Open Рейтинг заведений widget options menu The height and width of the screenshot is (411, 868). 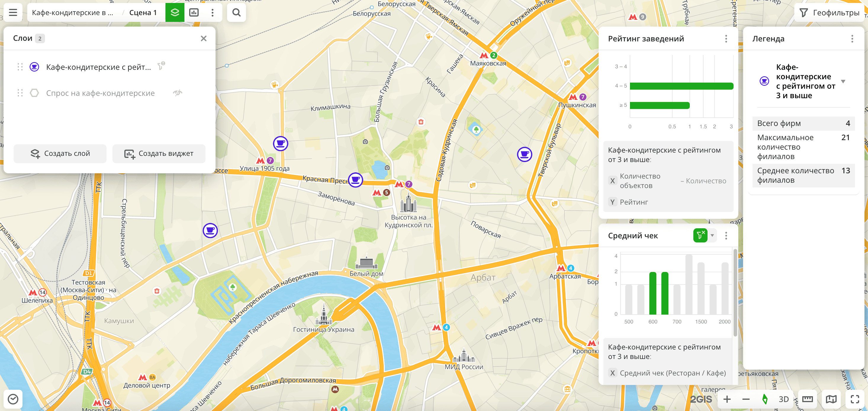726,39
